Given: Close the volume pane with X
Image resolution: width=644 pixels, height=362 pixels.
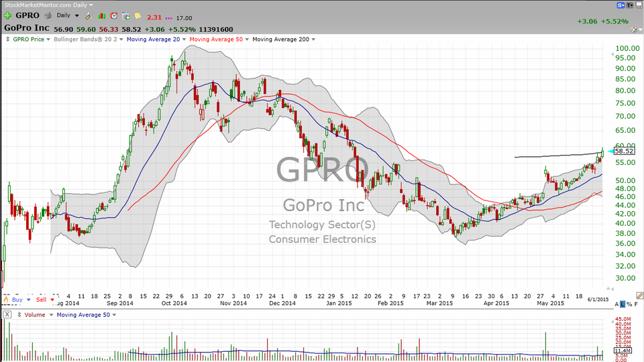Looking at the screenshot, I should [x=7, y=315].
